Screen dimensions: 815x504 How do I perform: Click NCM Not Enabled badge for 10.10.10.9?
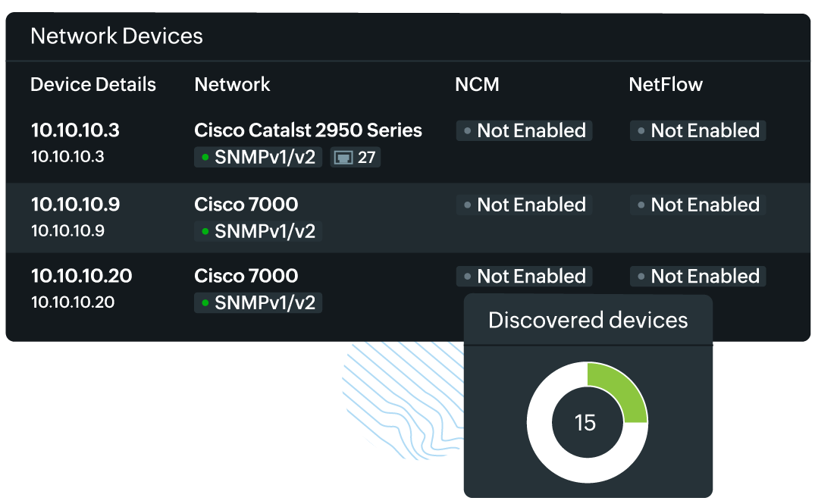(x=524, y=205)
